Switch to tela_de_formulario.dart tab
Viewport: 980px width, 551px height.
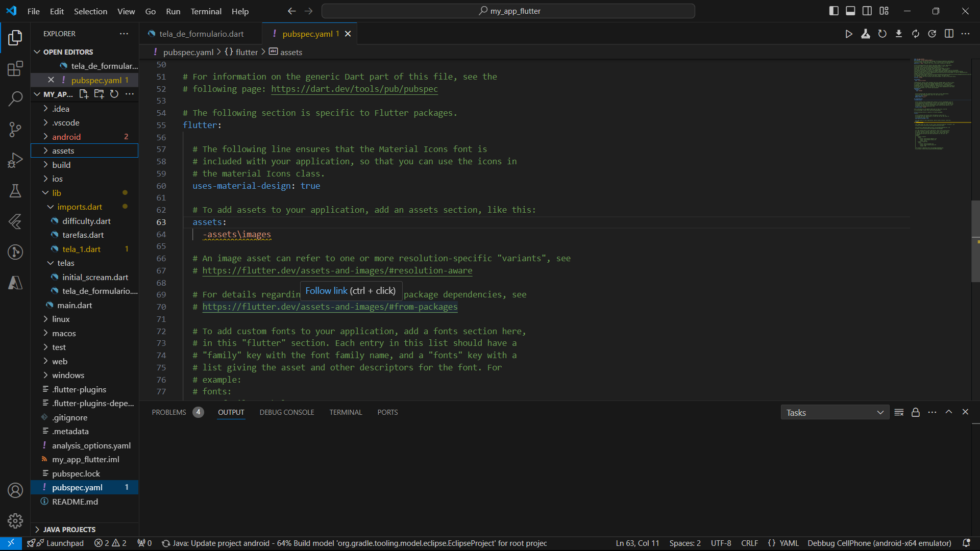coord(201,34)
